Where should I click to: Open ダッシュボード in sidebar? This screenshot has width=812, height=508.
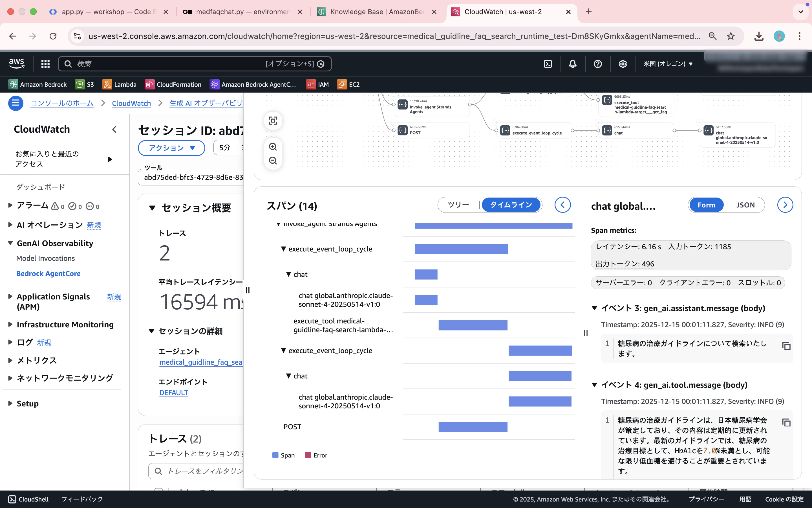coord(41,187)
